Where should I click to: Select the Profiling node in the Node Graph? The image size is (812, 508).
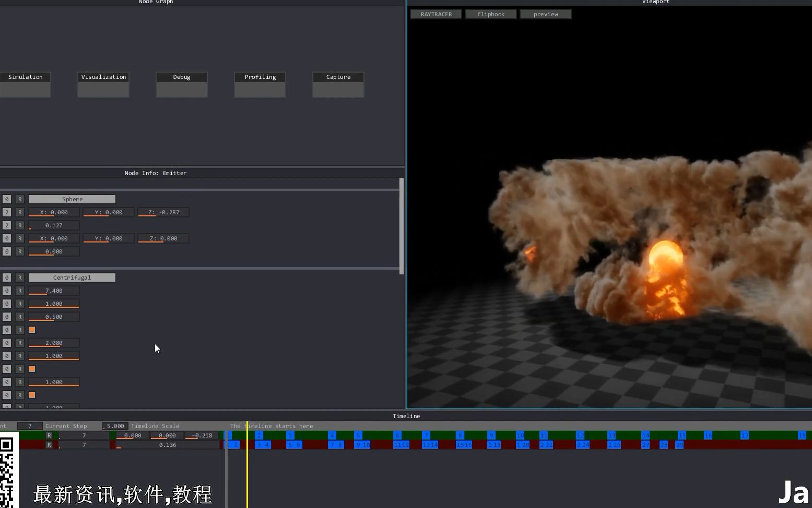[260, 84]
